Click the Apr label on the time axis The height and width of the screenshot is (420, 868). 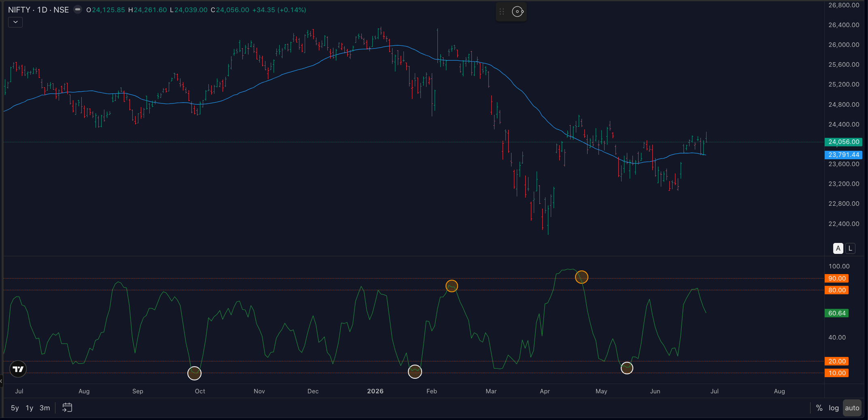coord(545,391)
